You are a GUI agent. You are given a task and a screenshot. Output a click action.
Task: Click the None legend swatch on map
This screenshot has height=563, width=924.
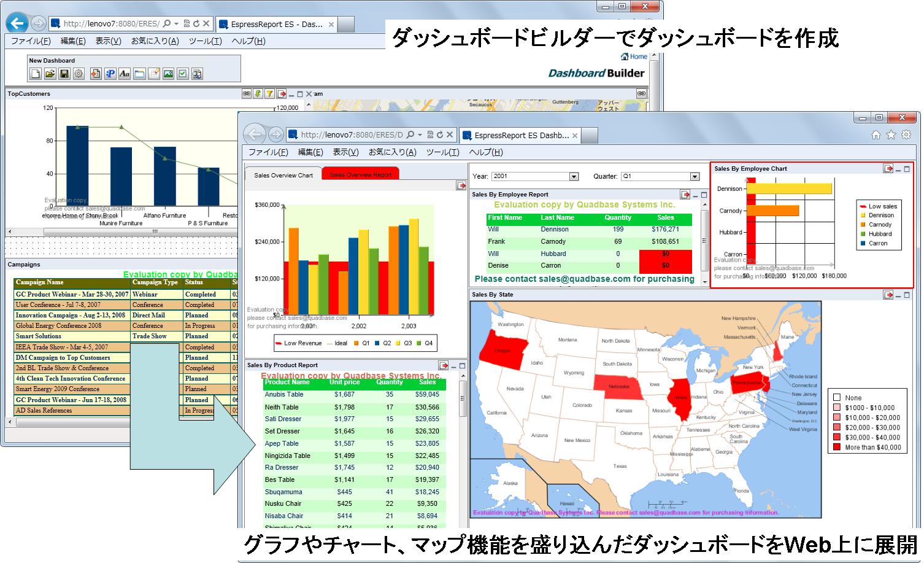click(x=836, y=398)
